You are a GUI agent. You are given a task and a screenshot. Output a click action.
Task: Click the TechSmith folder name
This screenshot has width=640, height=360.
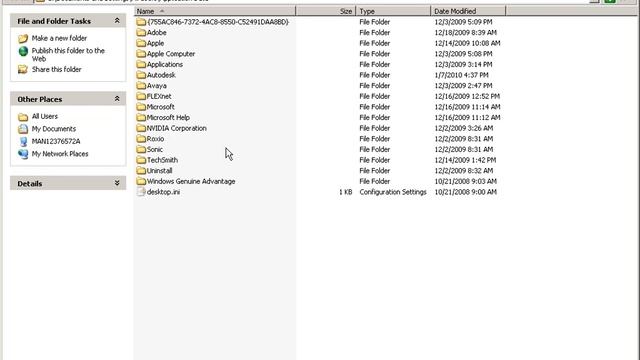tap(162, 160)
